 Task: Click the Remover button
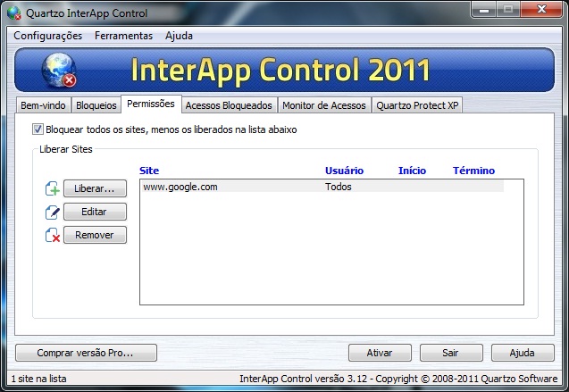95,235
